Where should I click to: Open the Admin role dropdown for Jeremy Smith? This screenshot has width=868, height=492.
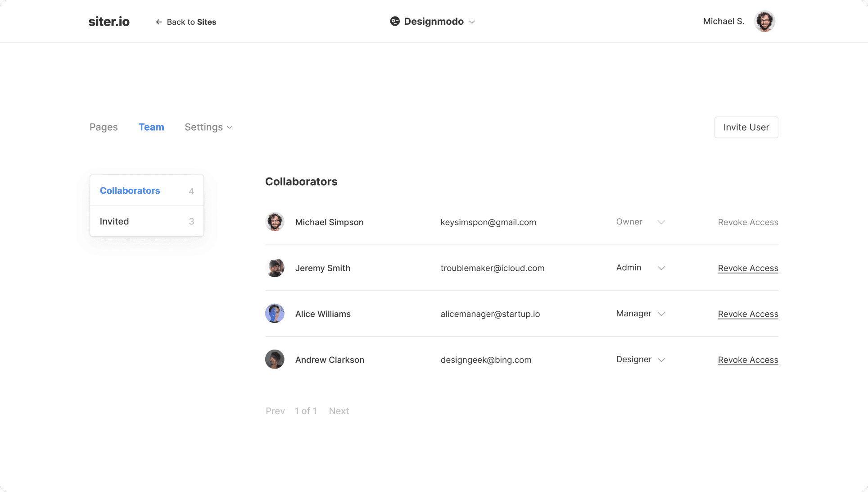click(661, 268)
